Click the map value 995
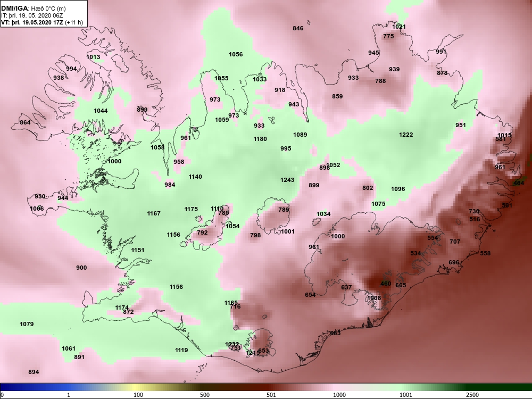The width and height of the screenshot is (532, 399). pyautogui.click(x=286, y=148)
